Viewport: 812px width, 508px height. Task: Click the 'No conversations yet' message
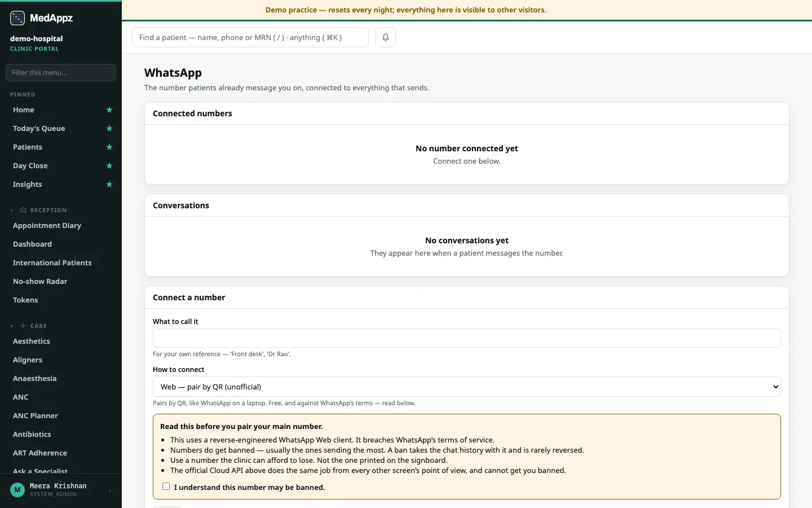(467, 240)
